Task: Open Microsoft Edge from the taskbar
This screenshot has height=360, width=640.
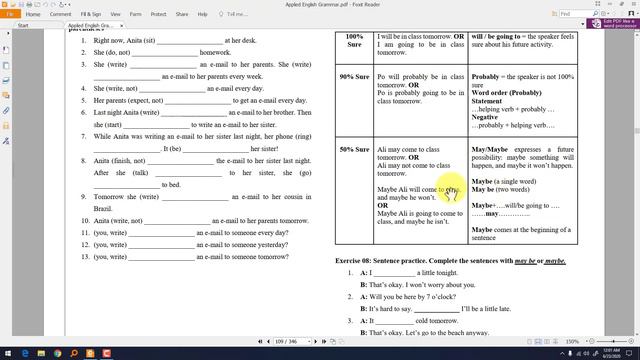Action: (25, 353)
